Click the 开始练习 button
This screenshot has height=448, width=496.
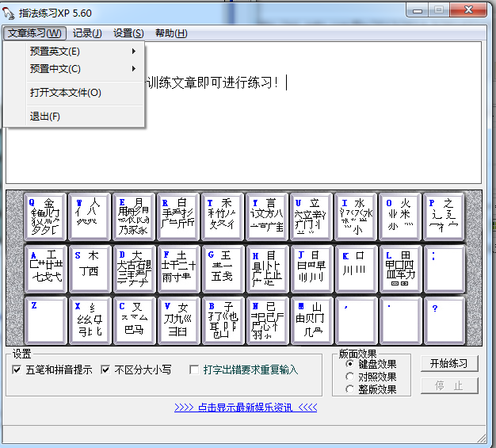(x=448, y=364)
